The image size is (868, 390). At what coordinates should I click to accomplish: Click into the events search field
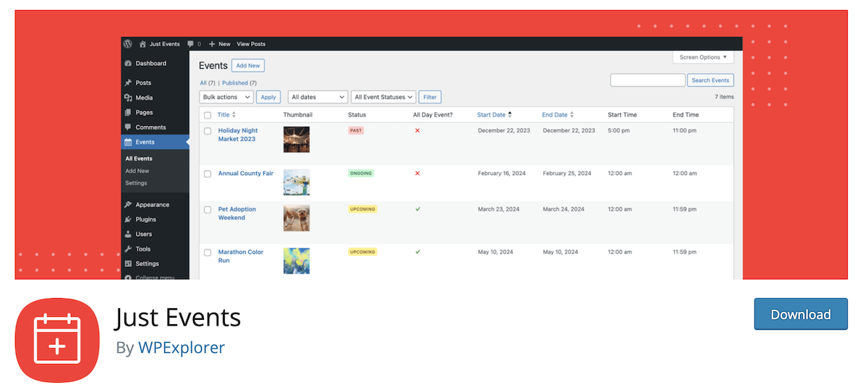tap(647, 80)
